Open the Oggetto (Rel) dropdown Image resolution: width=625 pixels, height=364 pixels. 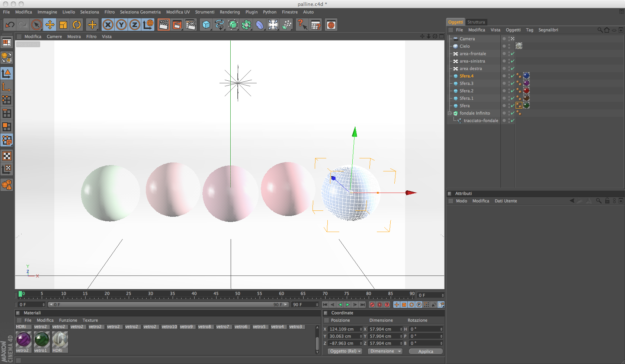click(345, 351)
